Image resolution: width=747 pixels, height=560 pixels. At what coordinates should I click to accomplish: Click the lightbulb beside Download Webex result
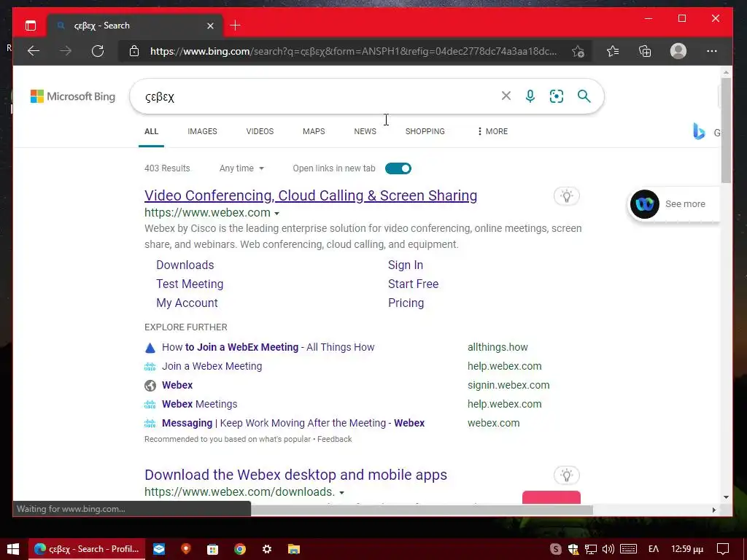[x=566, y=475]
